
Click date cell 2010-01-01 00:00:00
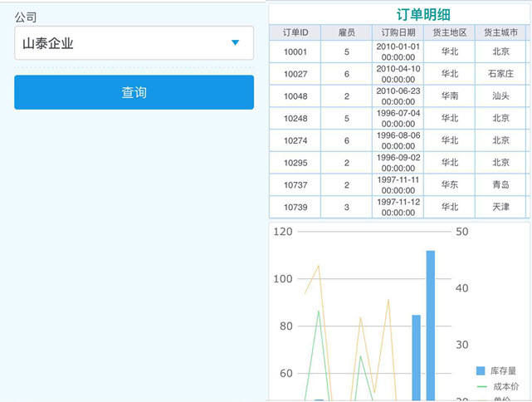tap(398, 51)
